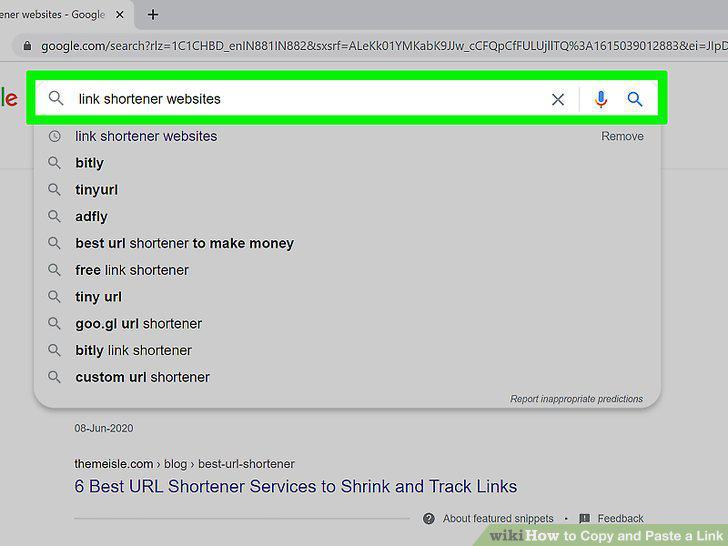Click 'Report inappropriate predictions' link
Screen dimensions: 728x546
coord(576,399)
